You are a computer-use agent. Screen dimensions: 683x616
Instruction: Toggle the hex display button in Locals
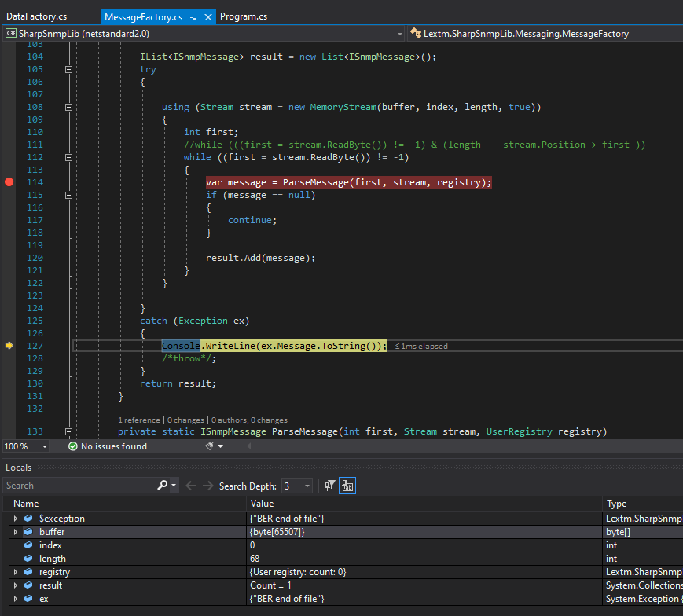pyautogui.click(x=347, y=486)
